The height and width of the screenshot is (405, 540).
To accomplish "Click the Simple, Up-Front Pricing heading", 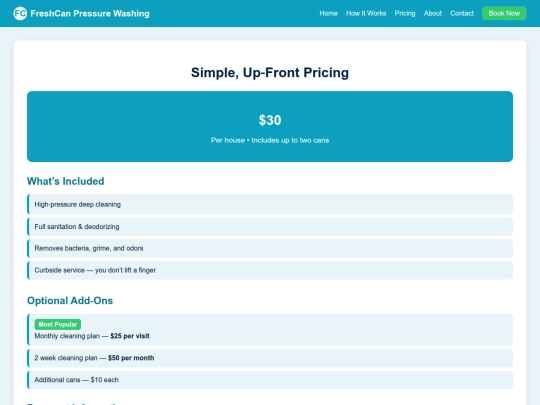I will (270, 73).
